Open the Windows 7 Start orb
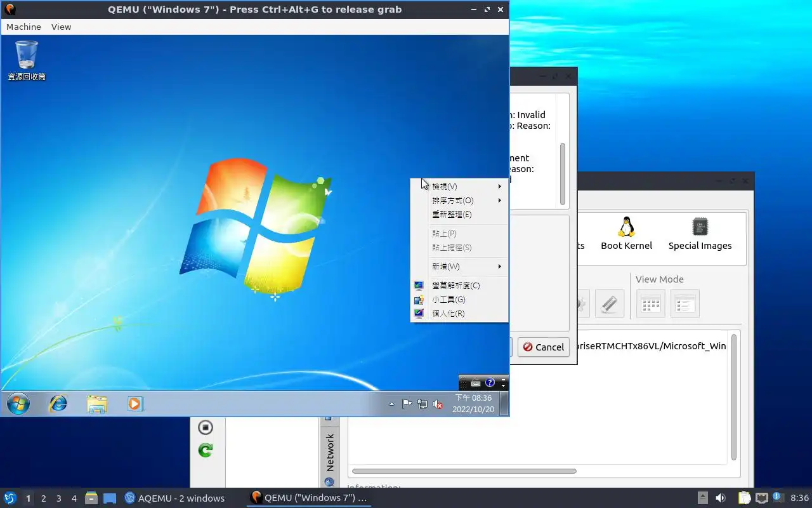The width and height of the screenshot is (812, 508). point(18,404)
